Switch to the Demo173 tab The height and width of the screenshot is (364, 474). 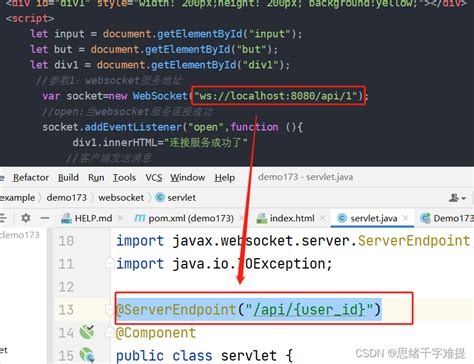click(x=453, y=218)
